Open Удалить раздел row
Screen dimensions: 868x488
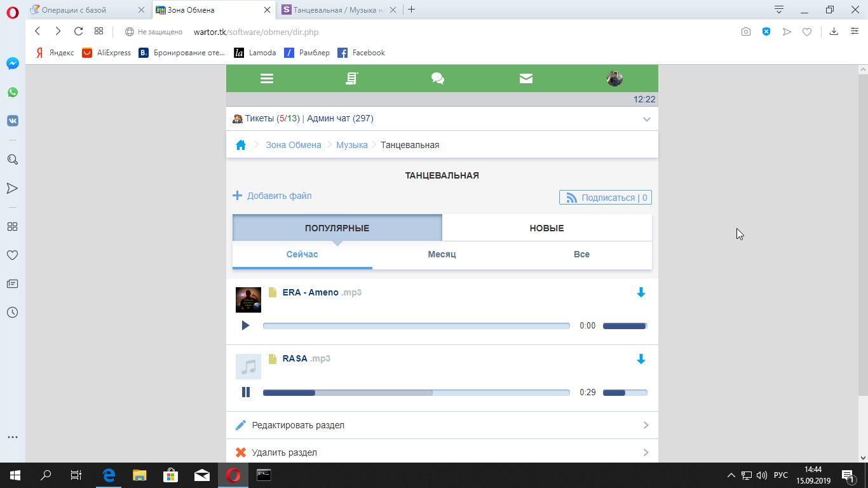[x=442, y=452]
